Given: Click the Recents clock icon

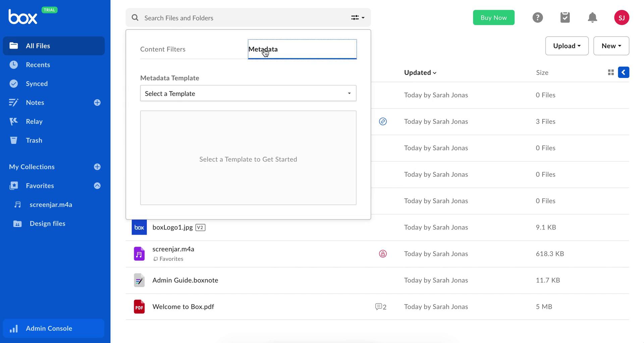Looking at the screenshot, I should point(14,64).
